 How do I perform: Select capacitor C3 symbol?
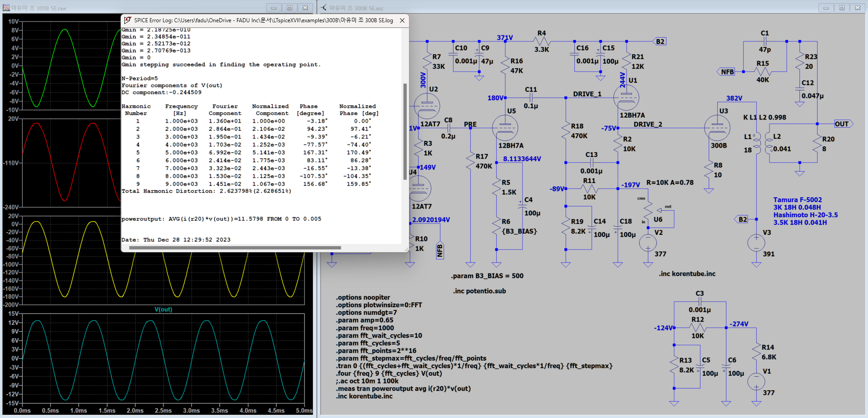[x=700, y=302]
